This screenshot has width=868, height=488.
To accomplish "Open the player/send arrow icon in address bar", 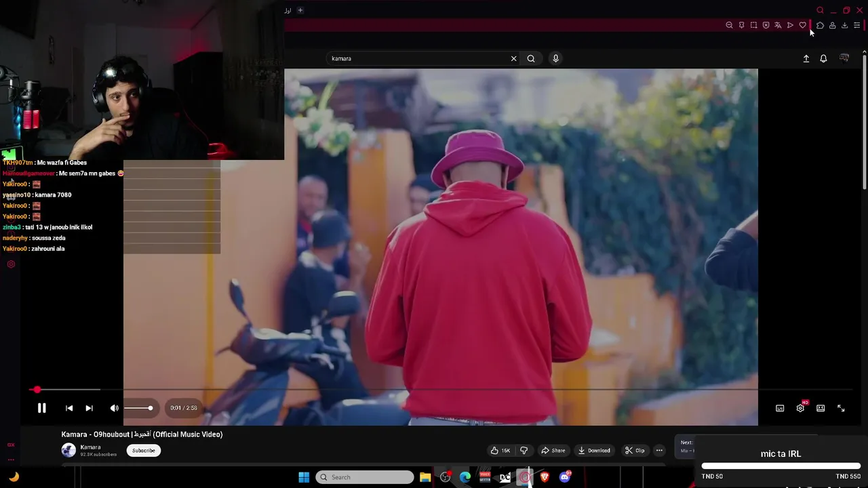I will click(790, 25).
